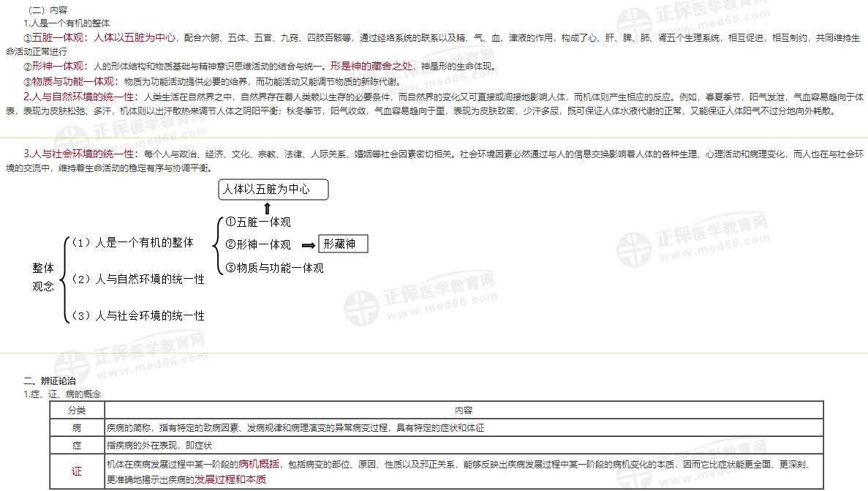Click the 整体观念 label in the diagram
Screen dimensions: 868x491
(42, 277)
